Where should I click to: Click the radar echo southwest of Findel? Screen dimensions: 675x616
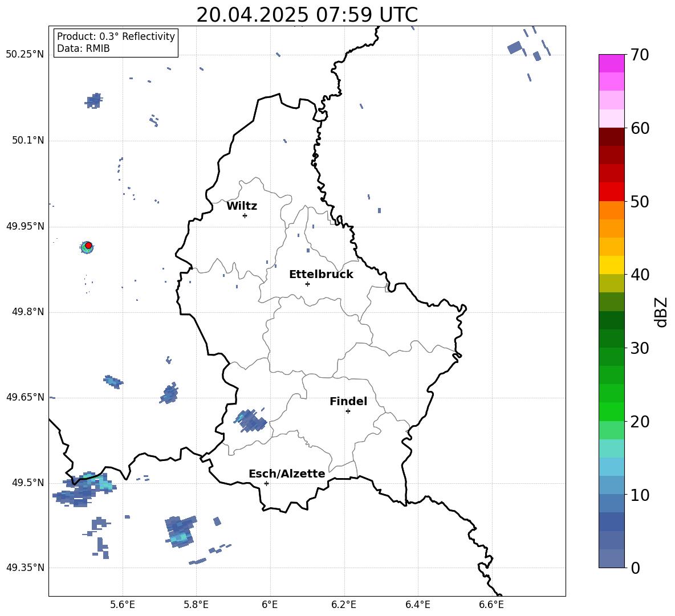pos(251,421)
